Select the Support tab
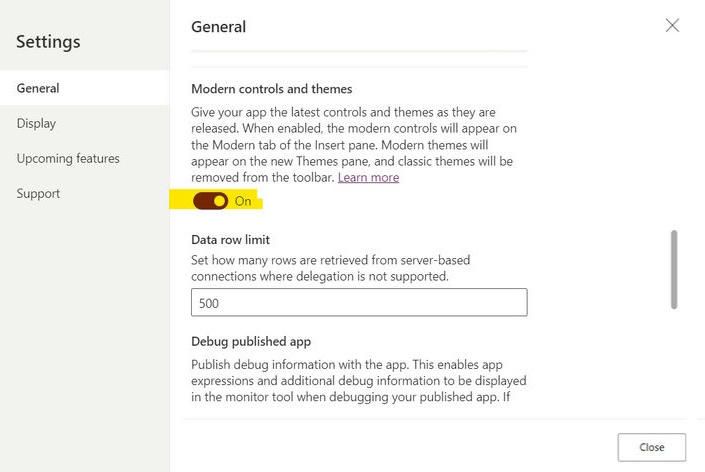 click(x=38, y=193)
